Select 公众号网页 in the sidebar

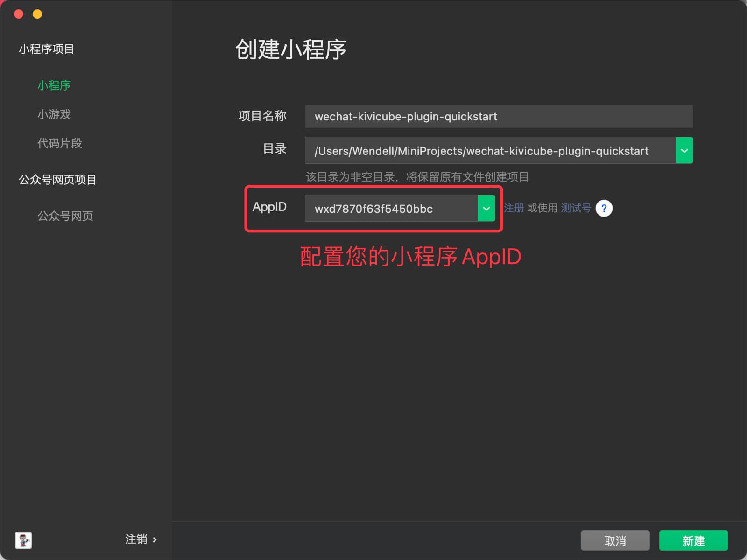pyautogui.click(x=65, y=216)
